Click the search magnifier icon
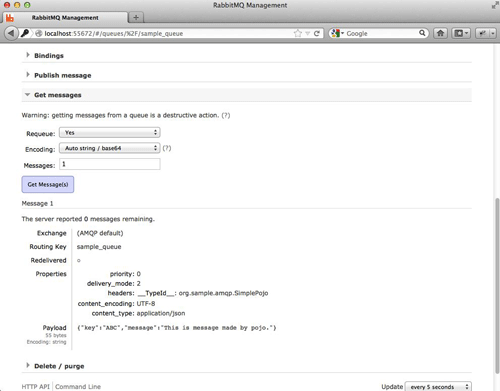The width and height of the screenshot is (500, 391). [x=422, y=33]
